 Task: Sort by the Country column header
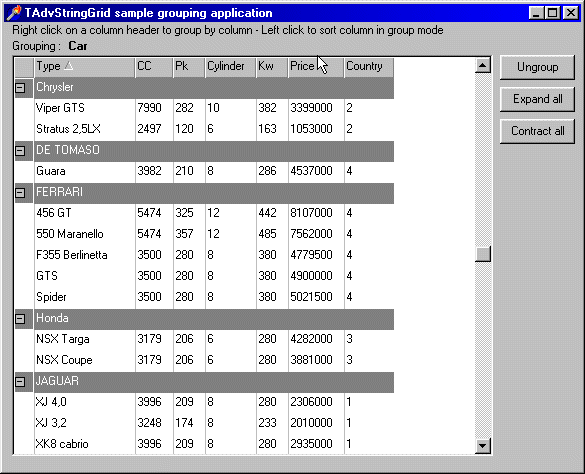click(x=369, y=67)
